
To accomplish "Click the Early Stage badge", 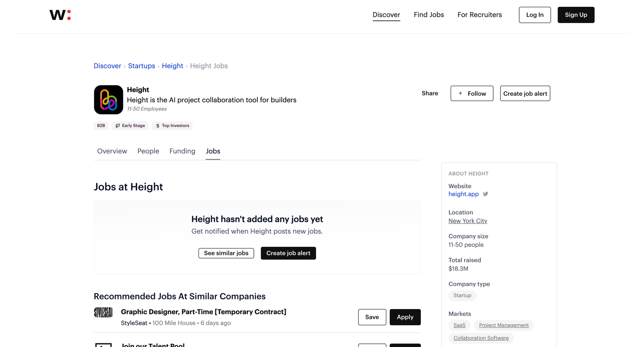I will [130, 126].
